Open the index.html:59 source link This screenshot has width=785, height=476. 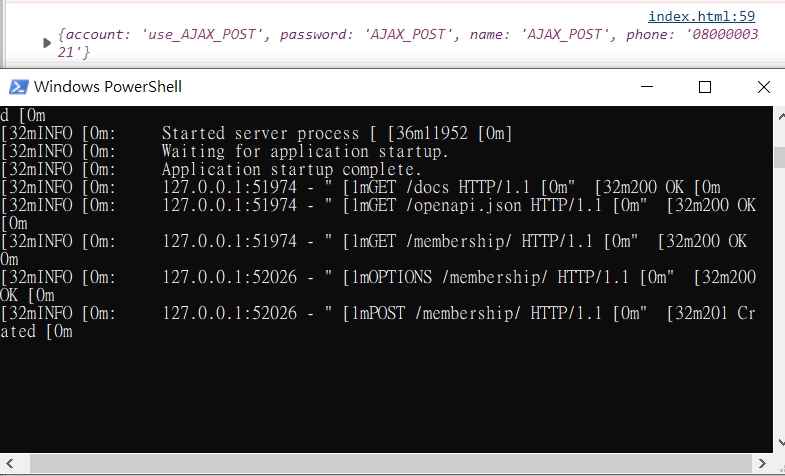click(701, 17)
